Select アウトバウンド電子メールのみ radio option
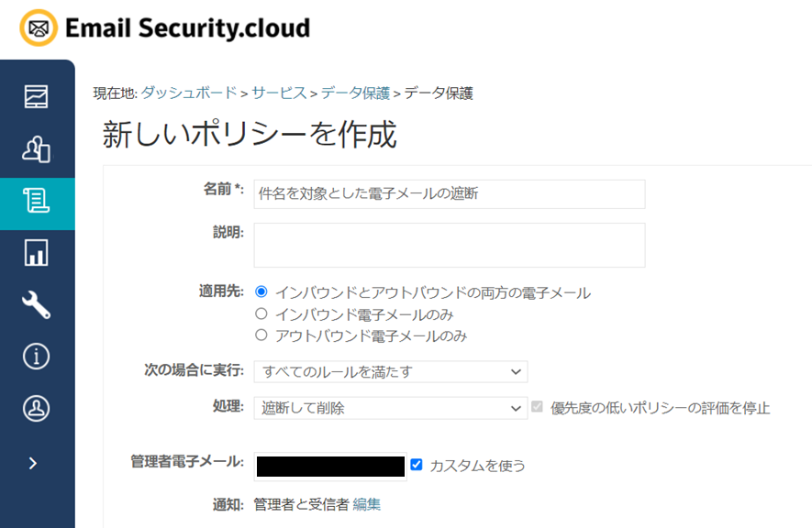 (261, 335)
